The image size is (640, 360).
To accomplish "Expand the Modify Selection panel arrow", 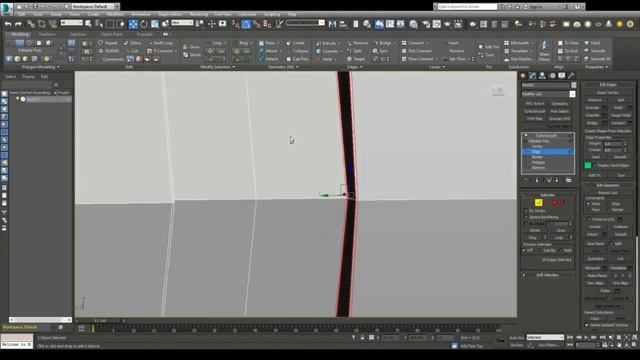I will 233,67.
